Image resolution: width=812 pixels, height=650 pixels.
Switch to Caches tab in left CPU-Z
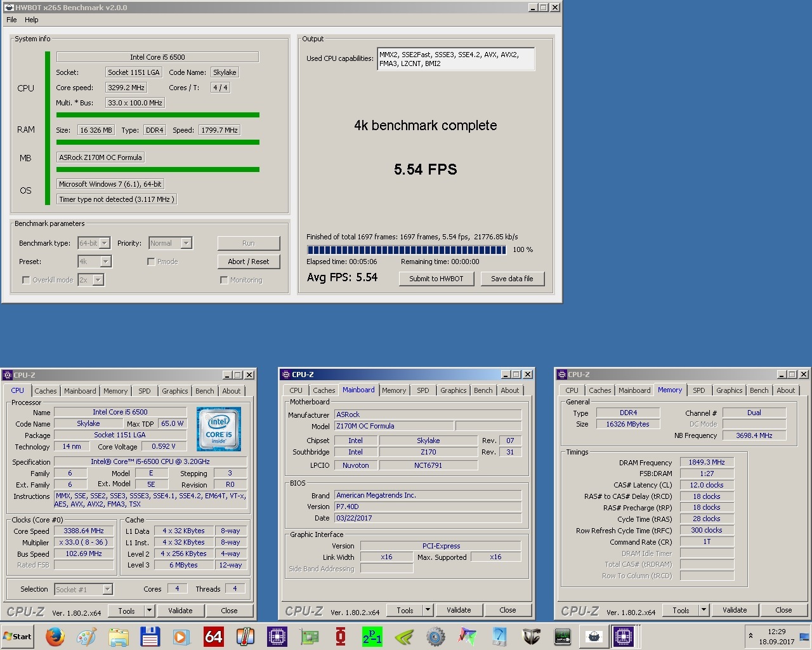click(x=46, y=391)
